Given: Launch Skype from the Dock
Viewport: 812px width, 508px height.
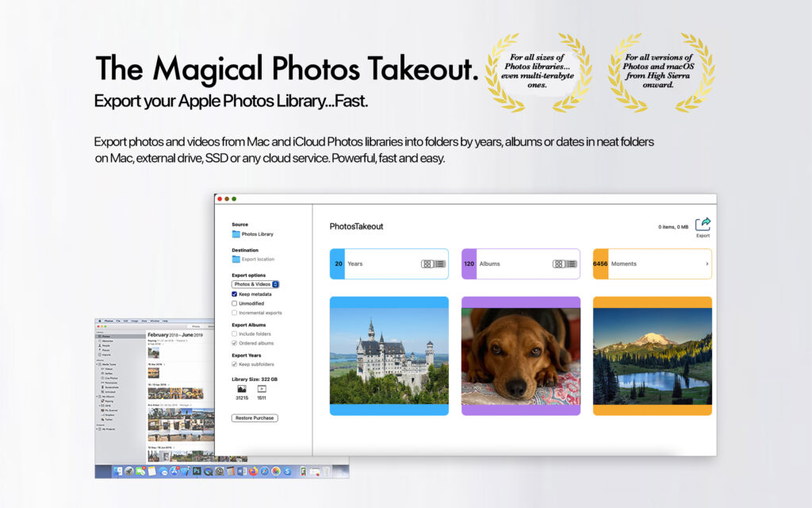Looking at the screenshot, I should [287, 471].
